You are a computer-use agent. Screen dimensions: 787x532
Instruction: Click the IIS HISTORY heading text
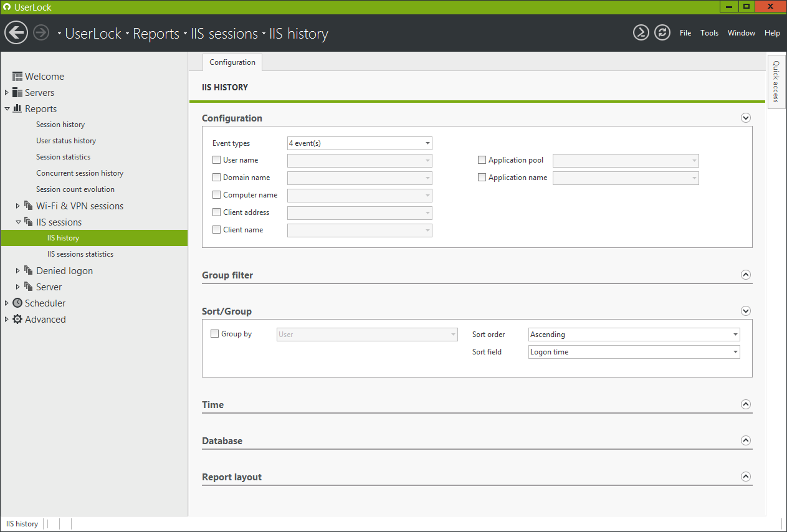pos(225,87)
